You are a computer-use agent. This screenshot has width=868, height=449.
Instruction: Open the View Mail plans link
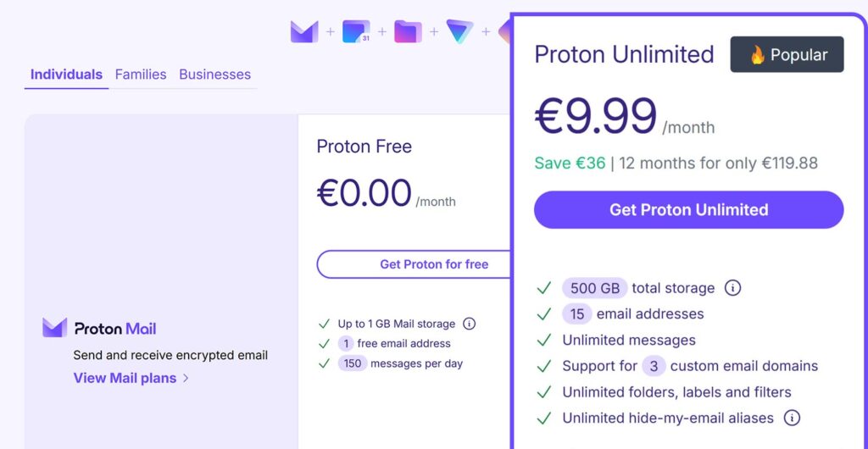pos(125,378)
